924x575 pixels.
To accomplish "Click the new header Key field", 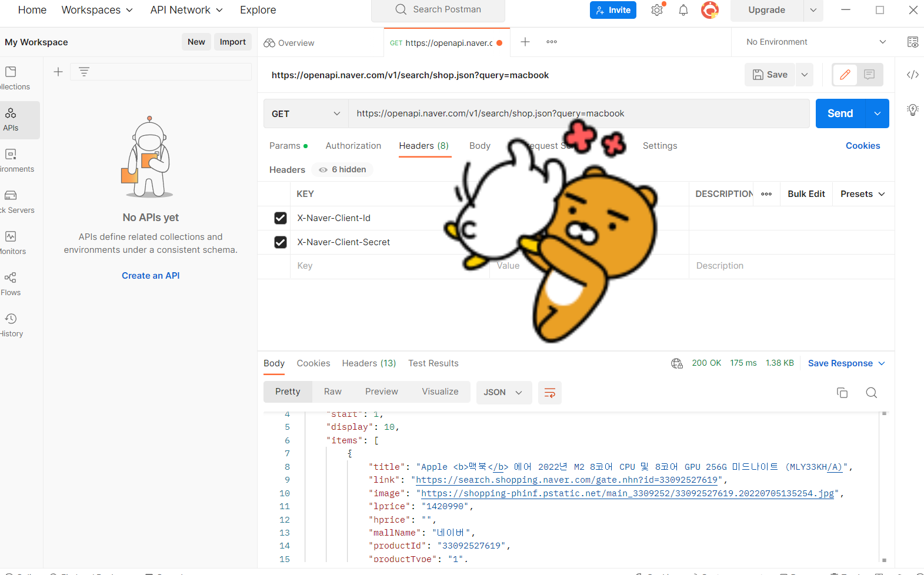I will (389, 266).
